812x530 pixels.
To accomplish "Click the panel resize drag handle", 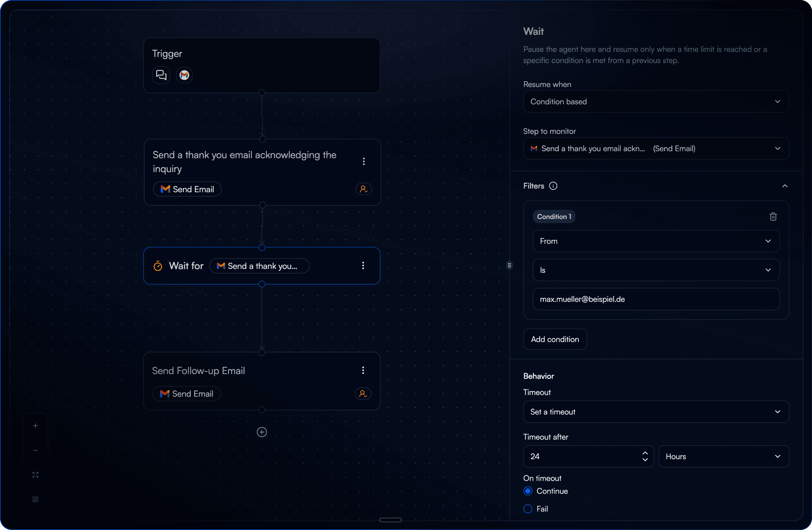I will pos(509,265).
